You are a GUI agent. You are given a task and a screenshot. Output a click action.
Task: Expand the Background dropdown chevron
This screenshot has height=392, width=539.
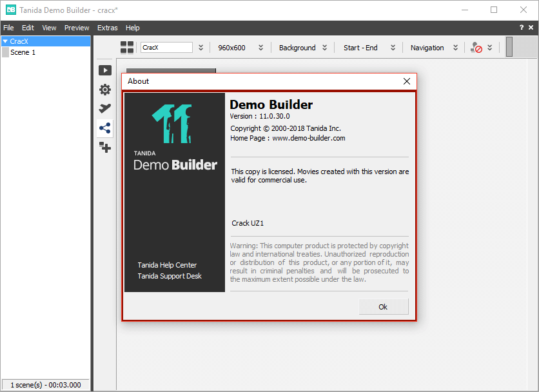coord(324,48)
